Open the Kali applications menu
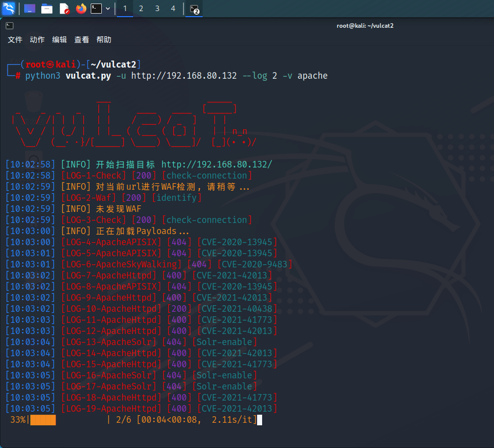The width and height of the screenshot is (494, 448). (x=9, y=9)
